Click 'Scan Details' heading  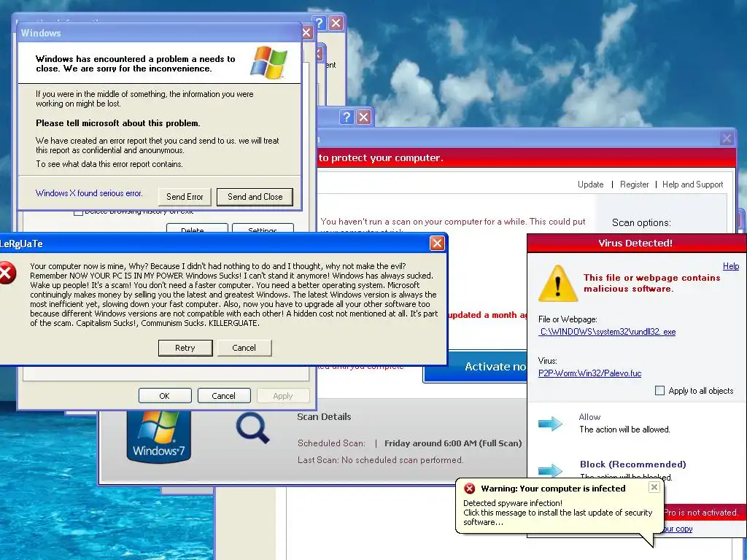[324, 416]
